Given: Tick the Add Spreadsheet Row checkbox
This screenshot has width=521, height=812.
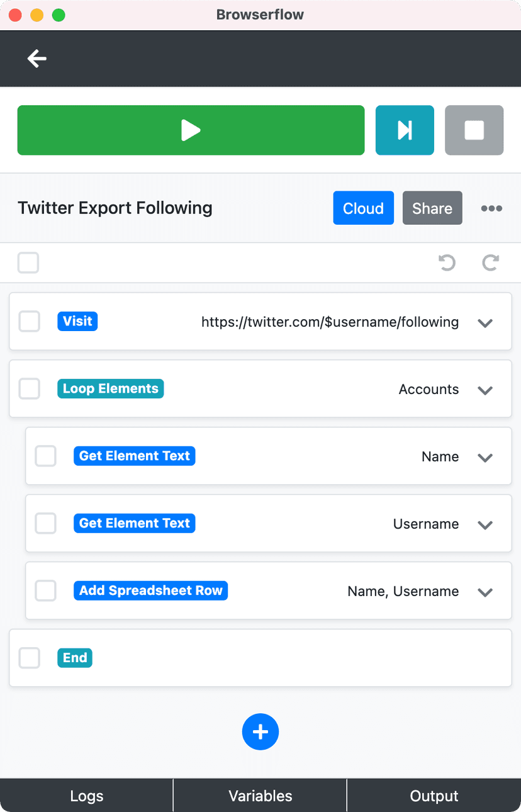Looking at the screenshot, I should [x=46, y=591].
